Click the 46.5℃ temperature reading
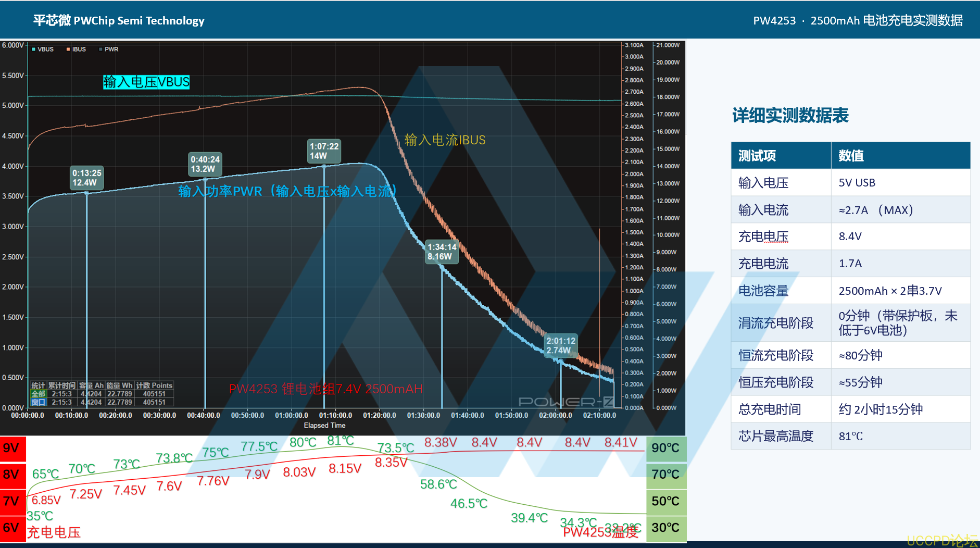 pyautogui.click(x=469, y=503)
